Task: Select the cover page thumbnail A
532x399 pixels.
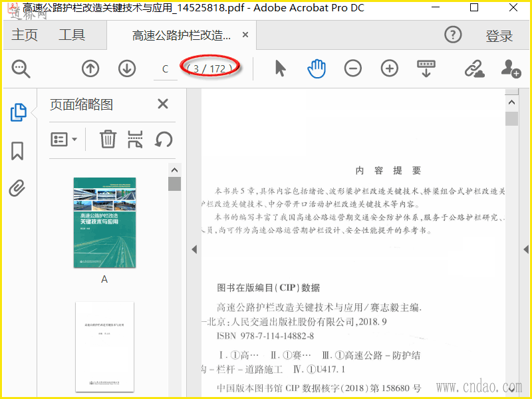Action: click(105, 223)
